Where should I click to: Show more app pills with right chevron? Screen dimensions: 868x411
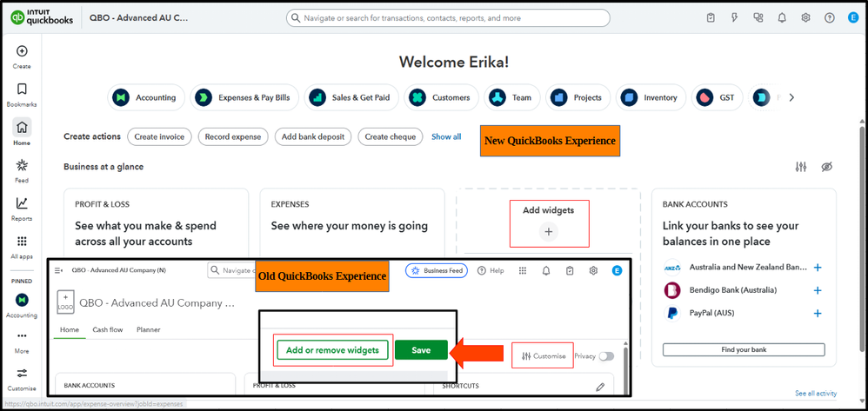791,97
